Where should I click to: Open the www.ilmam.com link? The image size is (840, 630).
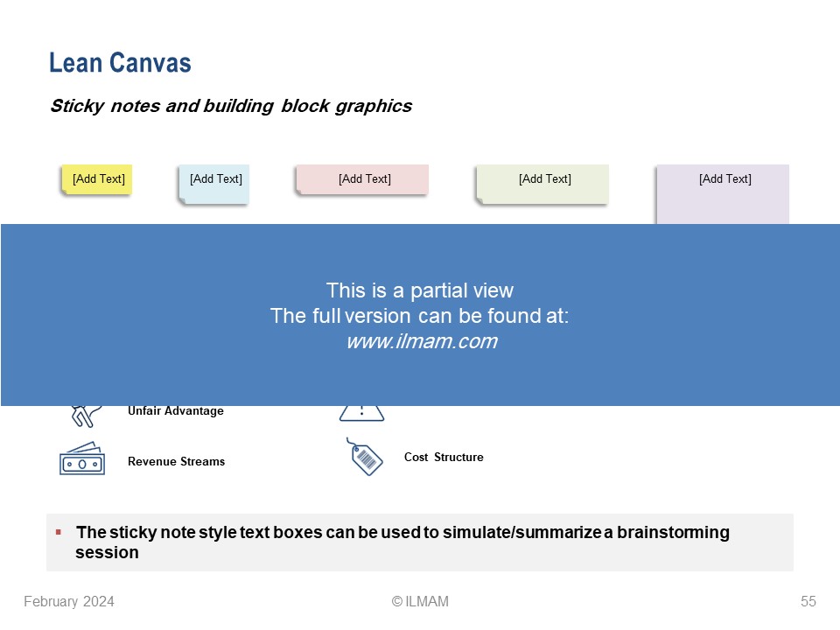(x=421, y=342)
